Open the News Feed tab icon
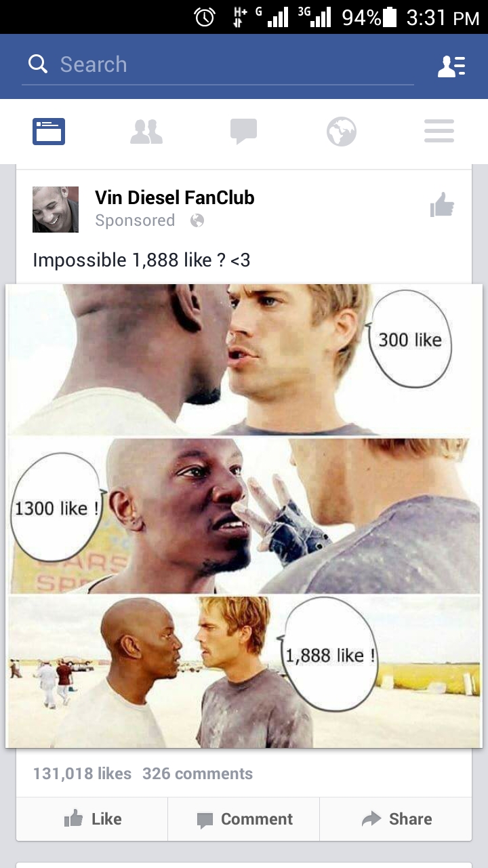The width and height of the screenshot is (488, 868). (x=49, y=132)
